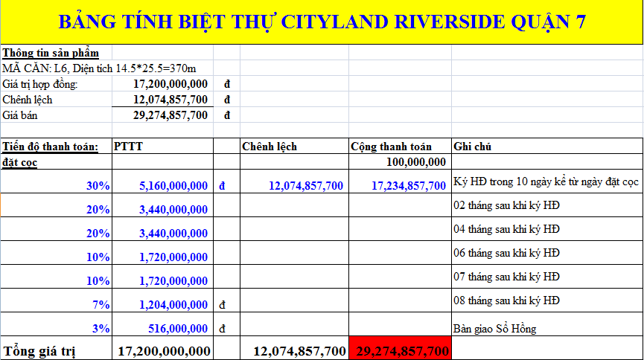Select the Cộng thanh toán header cell

tap(400, 146)
